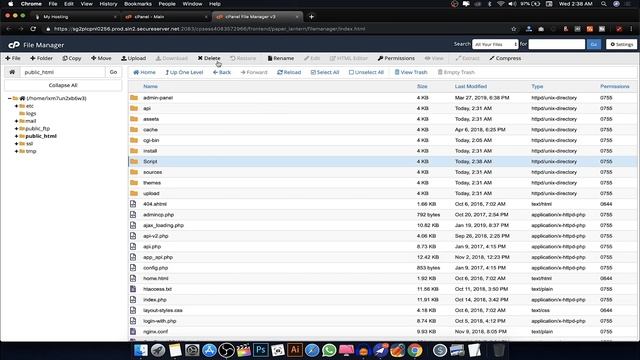Select logs folder in tree
The width and height of the screenshot is (640, 360).
pyautogui.click(x=31, y=113)
